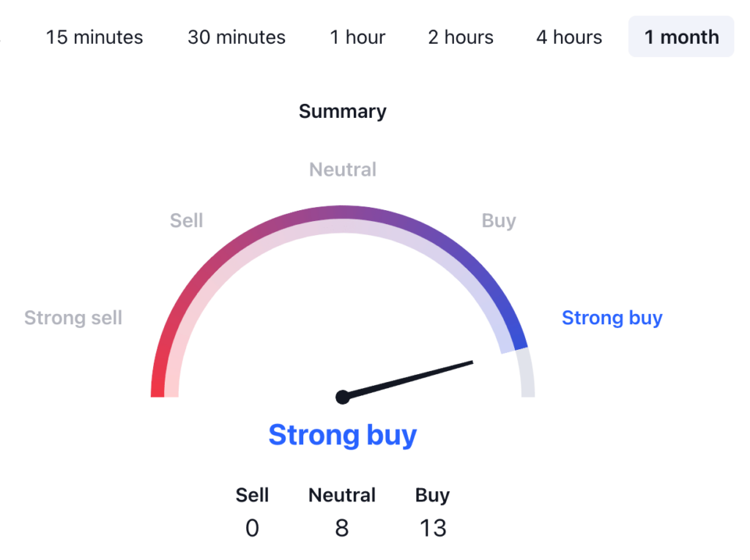The height and width of the screenshot is (560, 750).
Task: Click the Sell count of 0
Action: pyautogui.click(x=252, y=528)
